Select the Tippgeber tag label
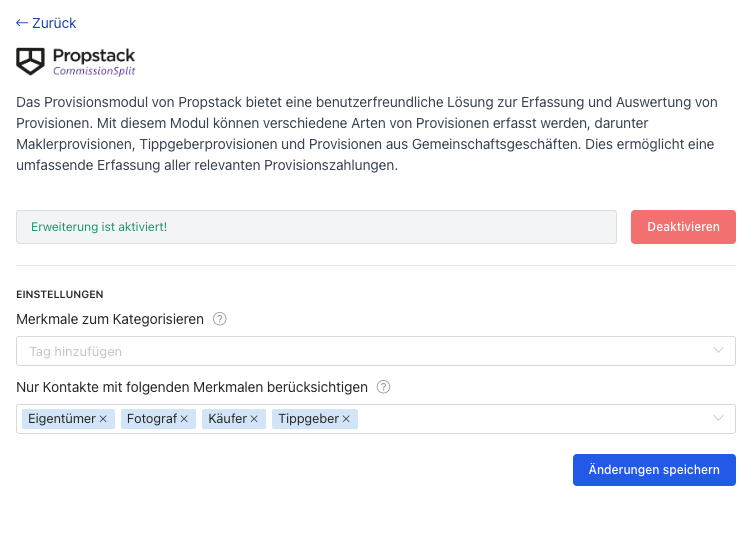Image resolution: width=753 pixels, height=544 pixels. click(308, 419)
